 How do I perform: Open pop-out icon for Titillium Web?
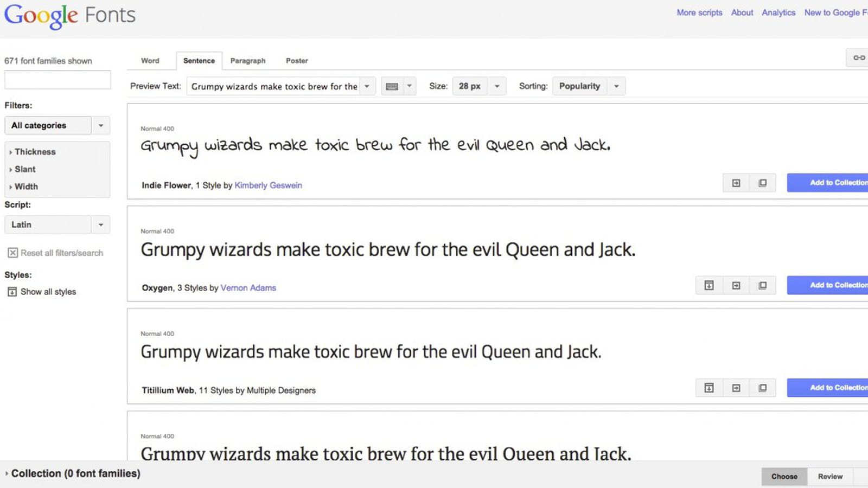(763, 388)
